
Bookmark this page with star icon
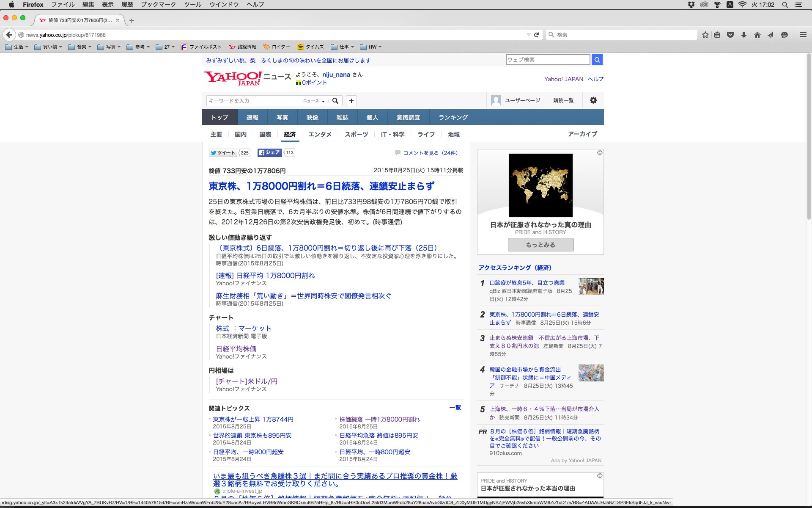pyautogui.click(x=705, y=35)
